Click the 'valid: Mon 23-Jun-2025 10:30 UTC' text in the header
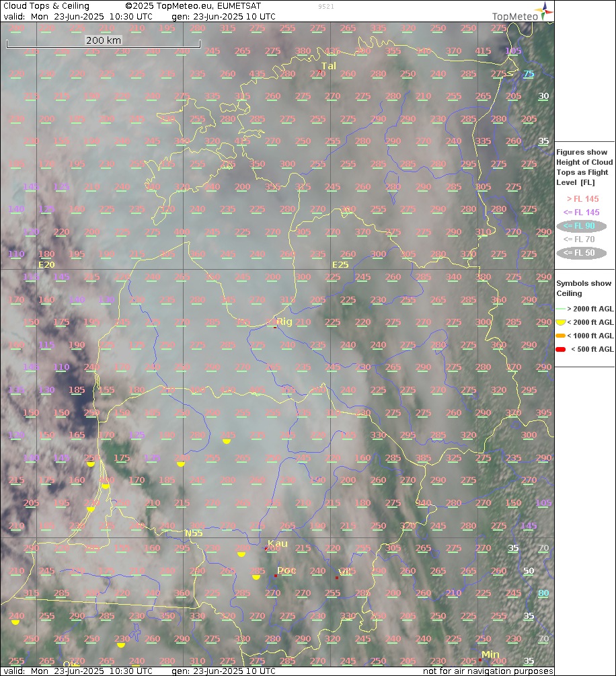The width and height of the screenshot is (616, 676). tap(78, 17)
